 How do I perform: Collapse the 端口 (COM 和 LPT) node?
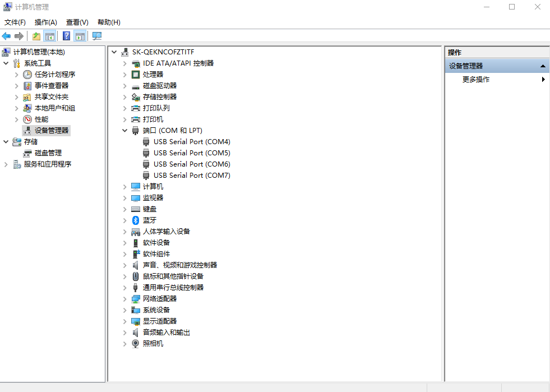point(125,131)
